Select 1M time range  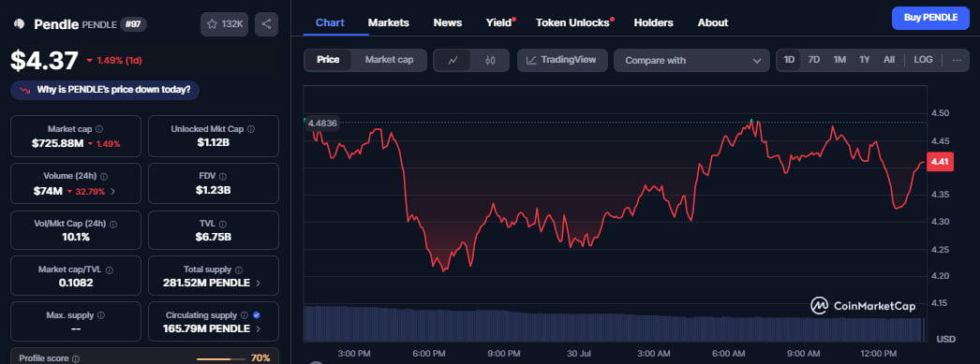pyautogui.click(x=839, y=60)
